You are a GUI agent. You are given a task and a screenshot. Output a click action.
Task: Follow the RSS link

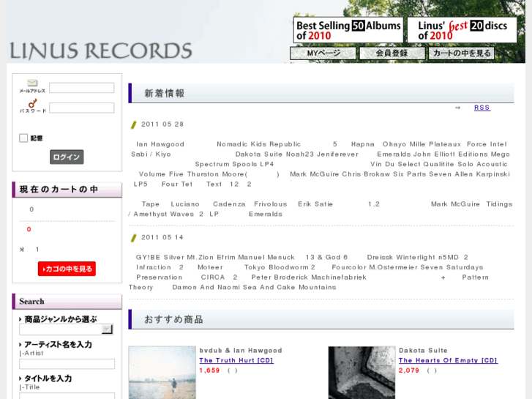point(482,108)
